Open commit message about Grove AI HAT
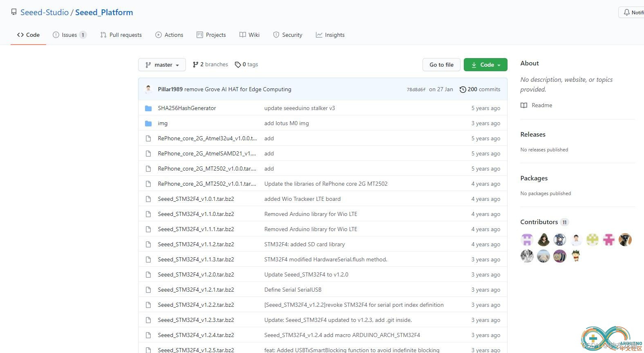Screen dimensions: 644x353 (238, 89)
